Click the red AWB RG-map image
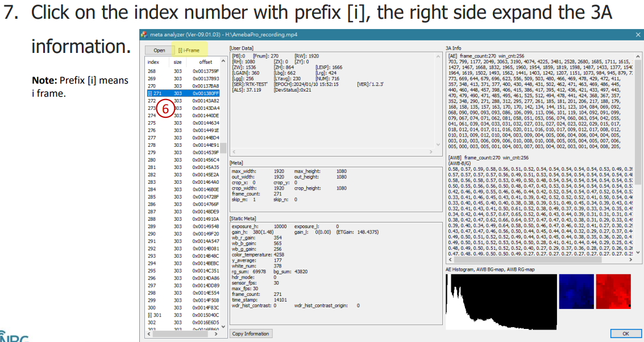The image size is (644, 342). [613, 291]
